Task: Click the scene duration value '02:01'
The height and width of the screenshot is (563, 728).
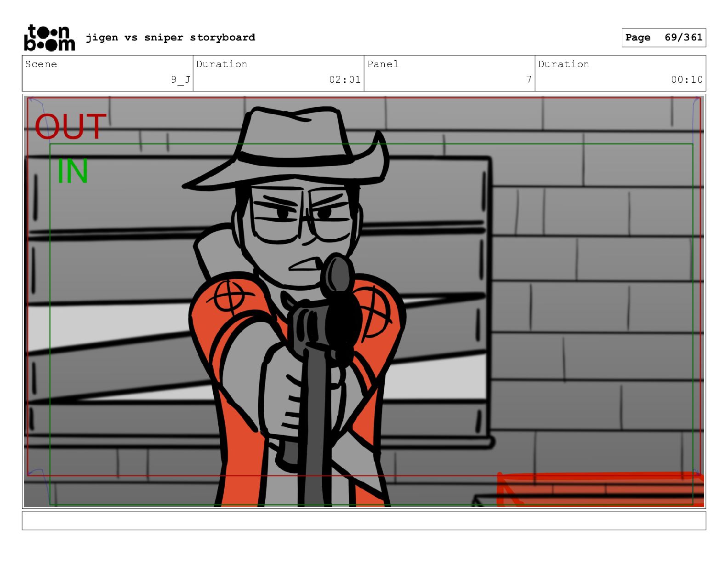Action: pyautogui.click(x=345, y=80)
